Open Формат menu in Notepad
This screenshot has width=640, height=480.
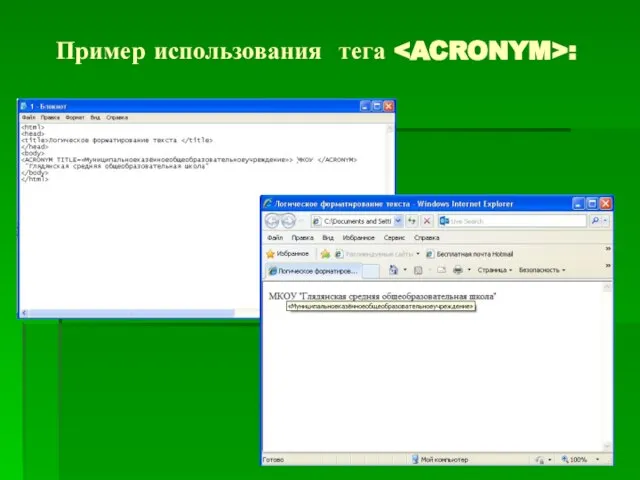(x=75, y=118)
